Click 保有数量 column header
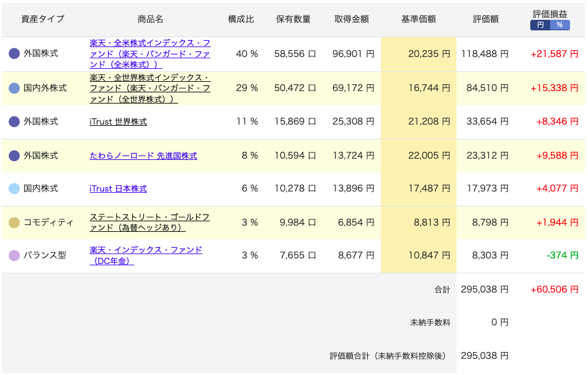This screenshot has width=588, height=375. pos(293,19)
